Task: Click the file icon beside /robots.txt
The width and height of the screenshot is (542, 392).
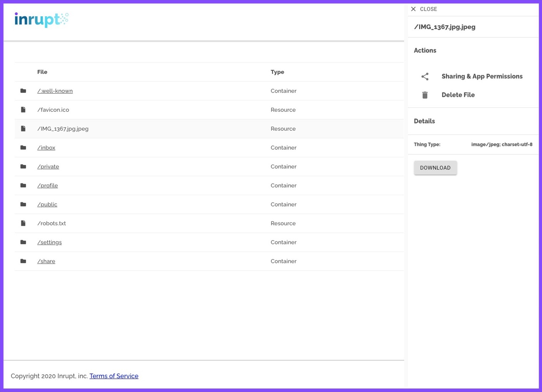Action: (23, 223)
